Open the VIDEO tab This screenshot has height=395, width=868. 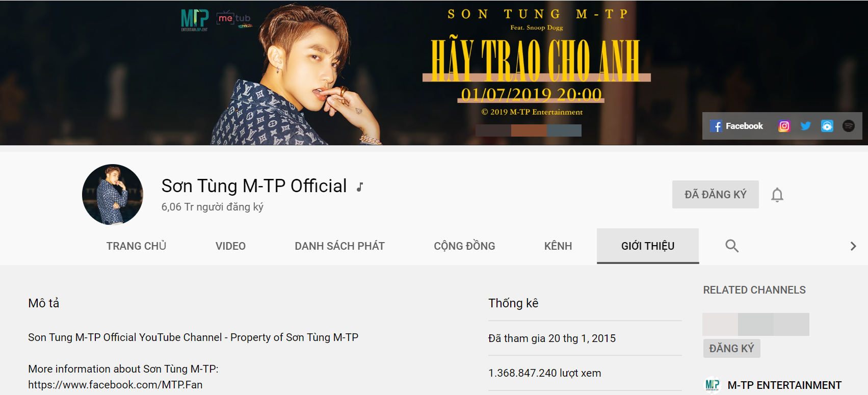click(230, 246)
